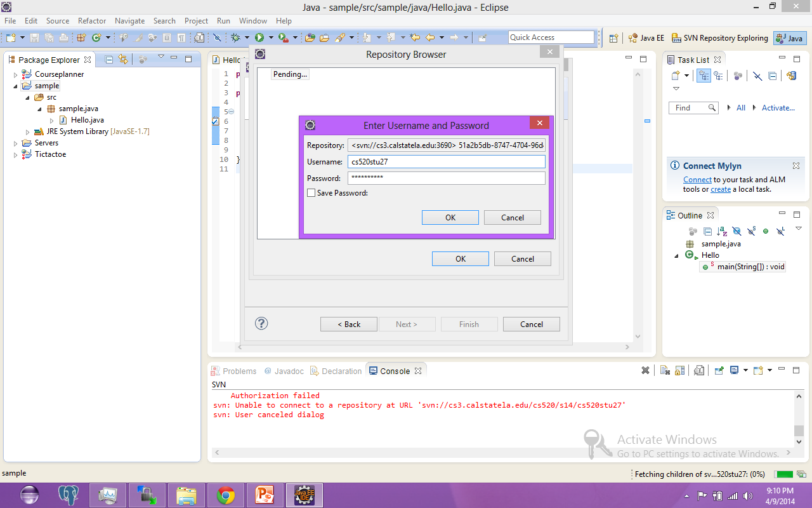Viewport: 812px width, 508px height.
Task: Expand the Tictactoe project tree
Action: pyautogui.click(x=16, y=154)
